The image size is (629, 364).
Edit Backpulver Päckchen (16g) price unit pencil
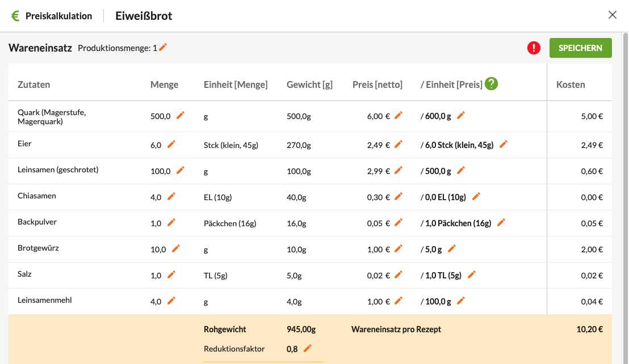click(x=501, y=222)
